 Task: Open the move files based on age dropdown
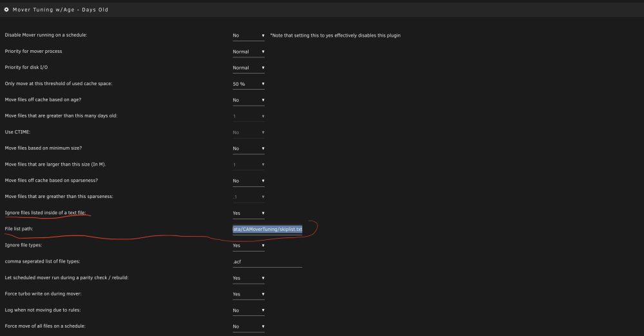[x=249, y=100]
